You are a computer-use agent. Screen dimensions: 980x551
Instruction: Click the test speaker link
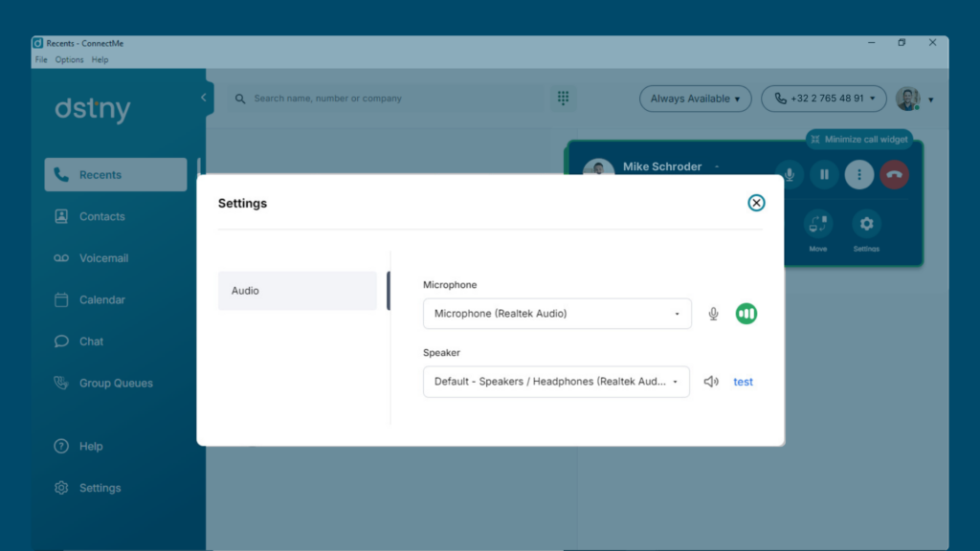coord(743,382)
